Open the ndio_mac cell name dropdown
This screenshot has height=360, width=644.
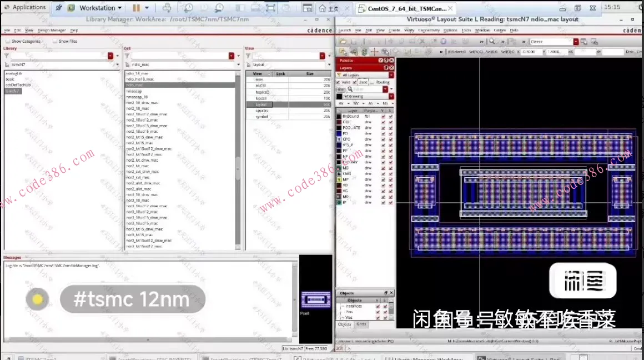tap(238, 64)
